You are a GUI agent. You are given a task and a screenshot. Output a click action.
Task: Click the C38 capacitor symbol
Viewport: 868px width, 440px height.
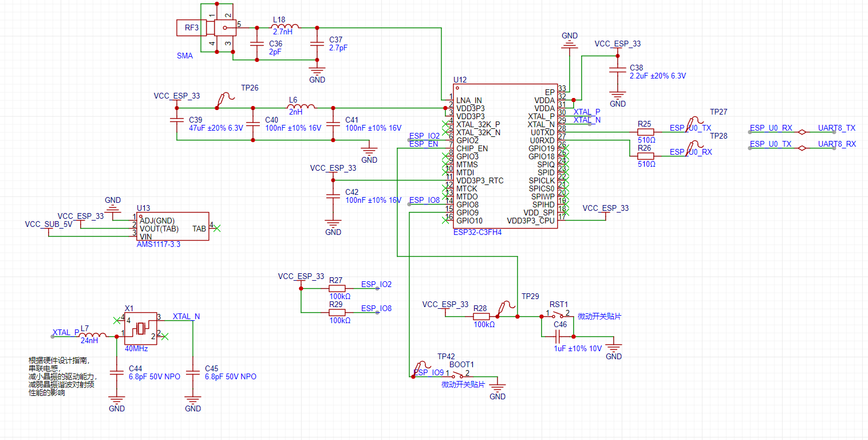[617, 70]
